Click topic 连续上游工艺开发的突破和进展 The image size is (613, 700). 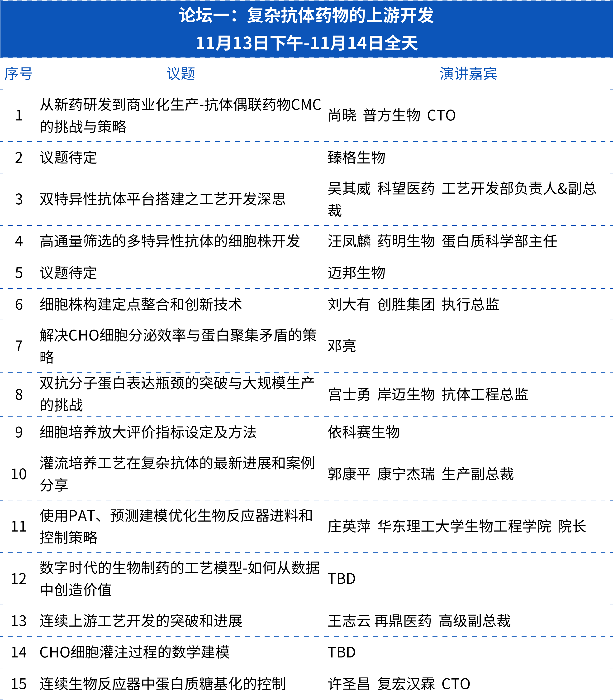click(x=141, y=621)
